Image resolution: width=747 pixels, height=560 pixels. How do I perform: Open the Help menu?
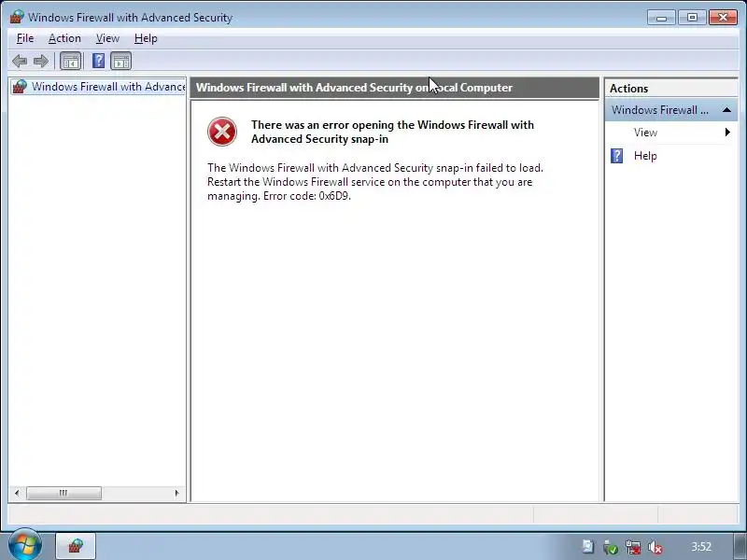click(x=146, y=38)
